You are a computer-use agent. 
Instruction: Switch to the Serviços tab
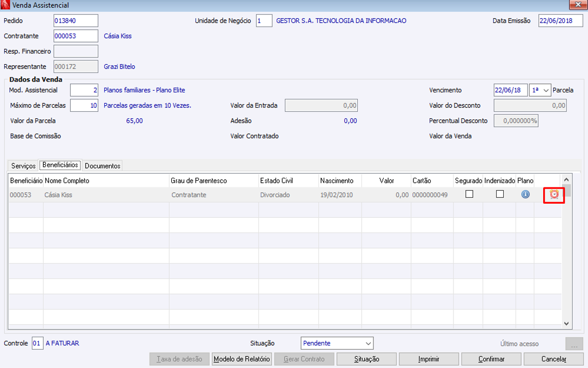tap(23, 166)
